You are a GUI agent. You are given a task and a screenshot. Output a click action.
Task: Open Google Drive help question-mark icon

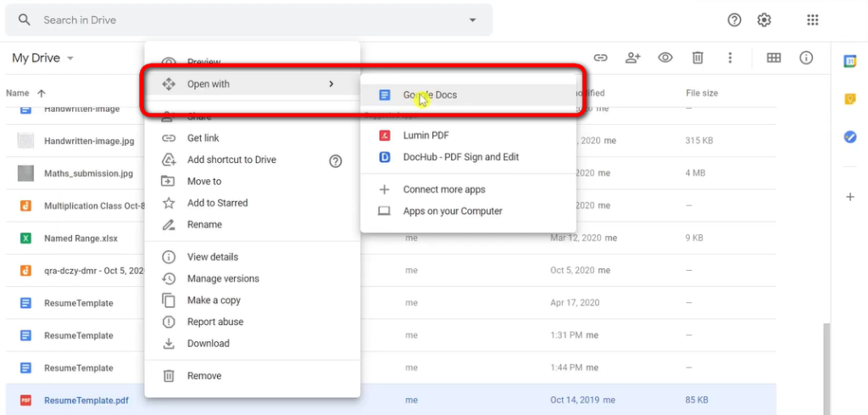[x=734, y=20]
